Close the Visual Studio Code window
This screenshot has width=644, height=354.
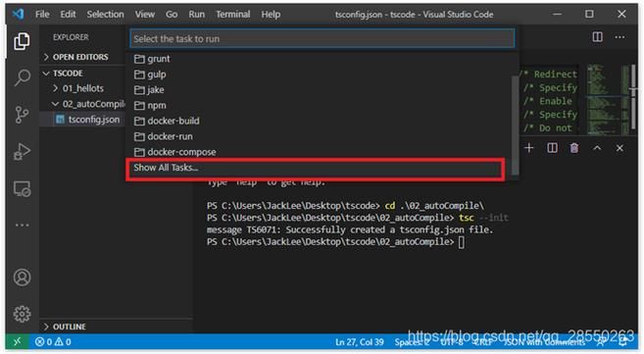[621, 14]
